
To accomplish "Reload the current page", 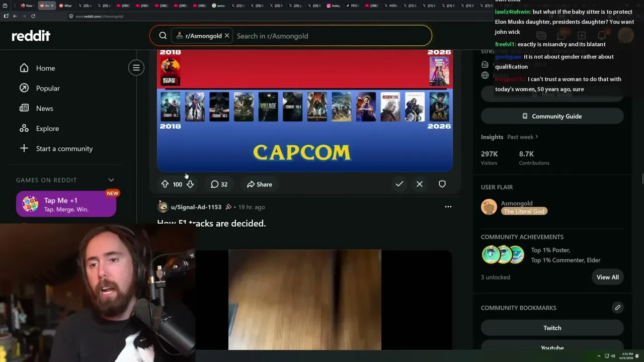I will (33, 16).
